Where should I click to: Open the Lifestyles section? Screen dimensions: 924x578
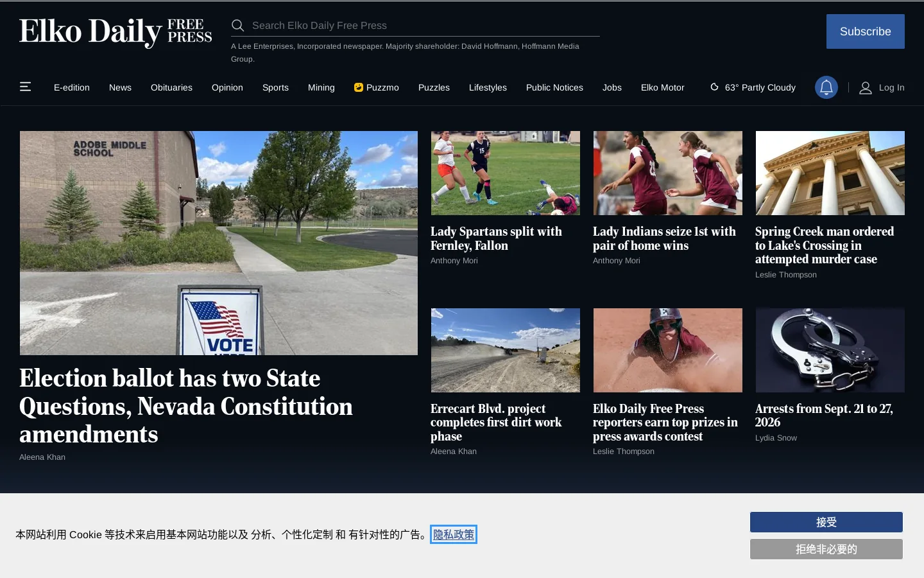pos(488,87)
